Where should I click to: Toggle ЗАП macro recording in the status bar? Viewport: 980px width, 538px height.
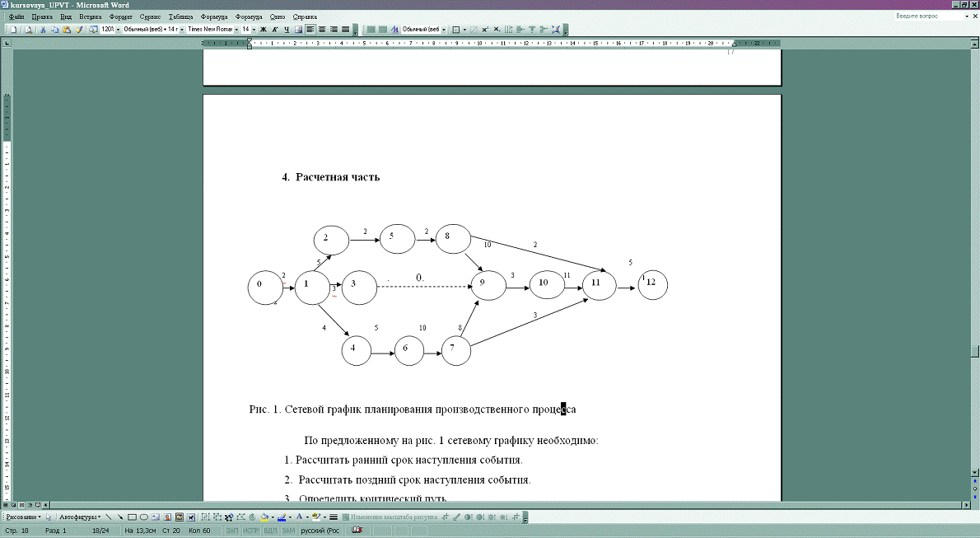coord(232,531)
